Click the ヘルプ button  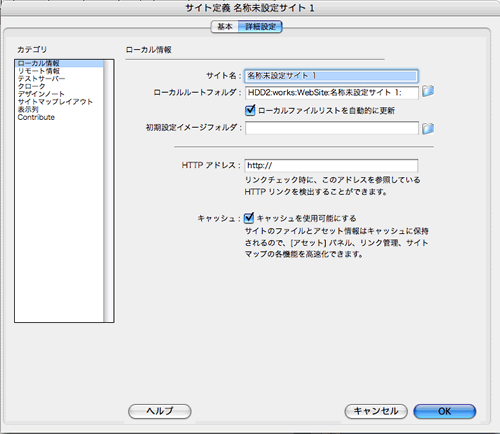160,411
